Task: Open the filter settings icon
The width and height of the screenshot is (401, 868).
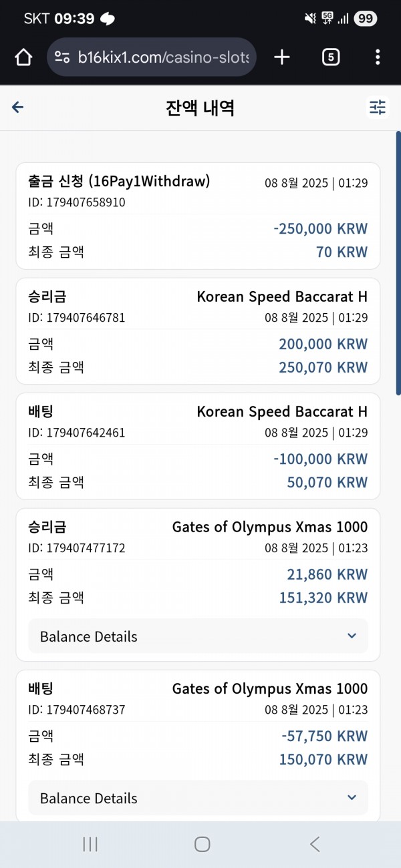Action: [x=378, y=107]
